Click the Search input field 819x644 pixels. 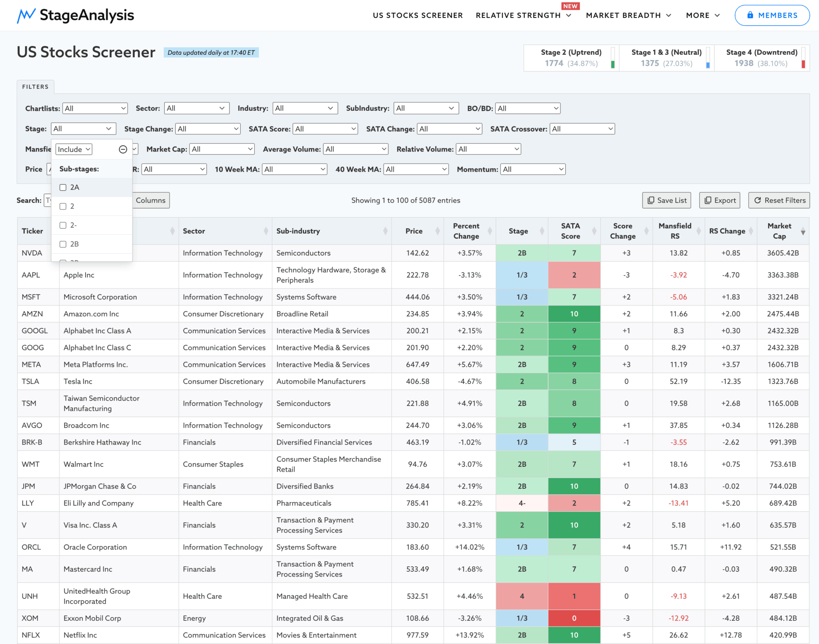click(48, 200)
